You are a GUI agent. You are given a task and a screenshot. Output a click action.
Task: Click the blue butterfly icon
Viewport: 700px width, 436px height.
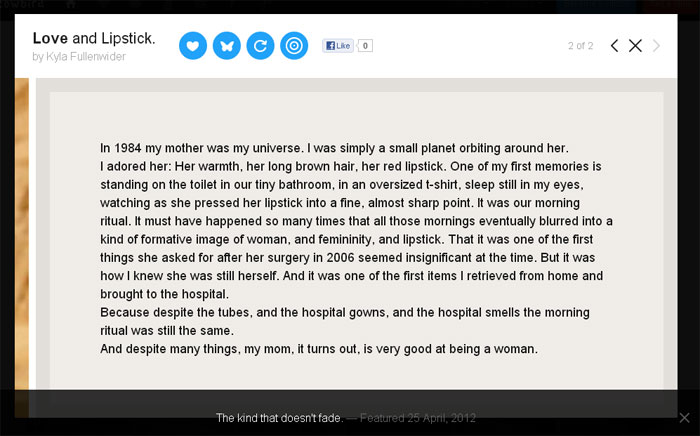(x=227, y=45)
